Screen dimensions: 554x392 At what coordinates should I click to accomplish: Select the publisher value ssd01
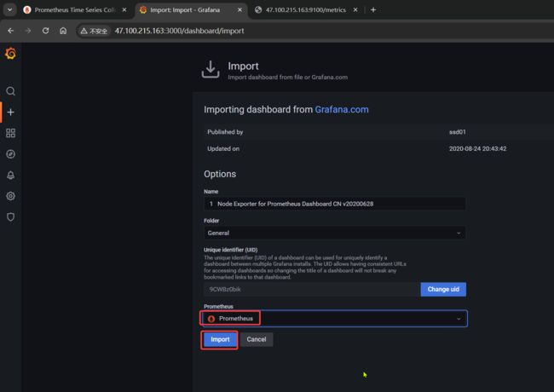tap(458, 132)
